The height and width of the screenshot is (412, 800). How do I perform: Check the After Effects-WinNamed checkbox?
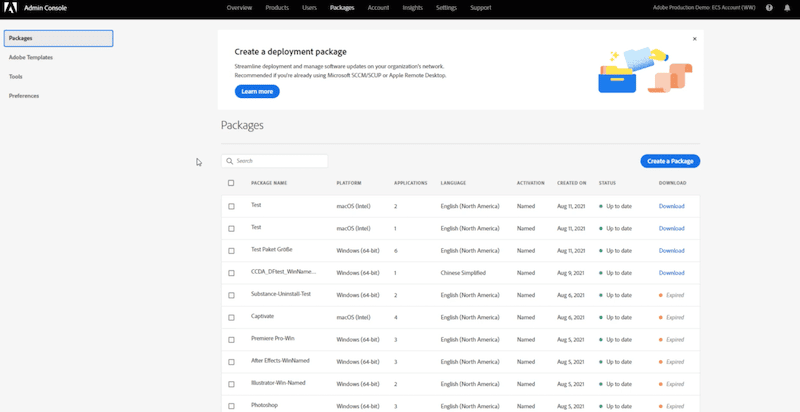[231, 362]
